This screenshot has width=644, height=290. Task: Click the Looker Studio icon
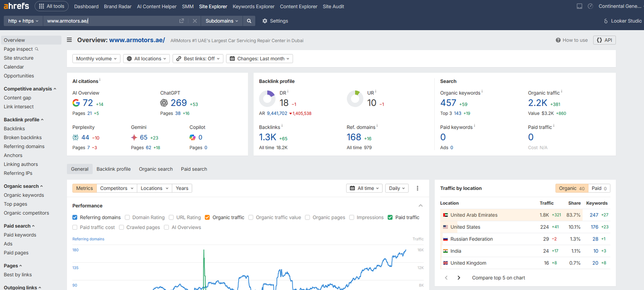click(x=606, y=21)
